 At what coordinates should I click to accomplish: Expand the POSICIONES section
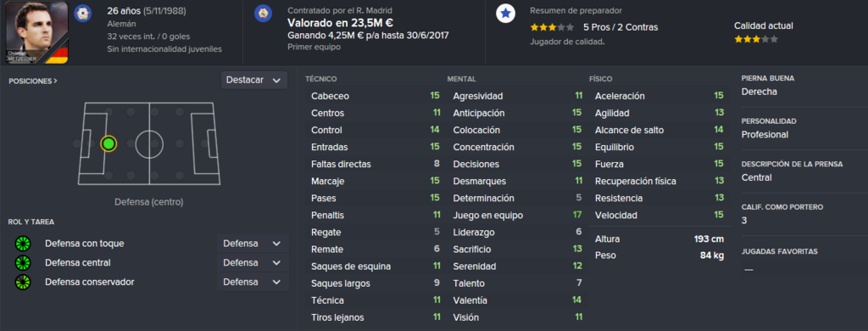tap(33, 81)
